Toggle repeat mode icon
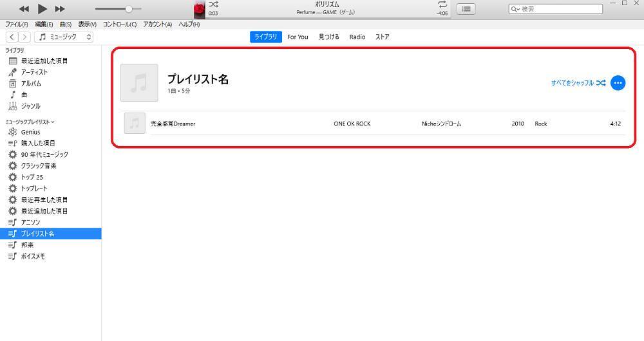The image size is (644, 341). [x=442, y=5]
